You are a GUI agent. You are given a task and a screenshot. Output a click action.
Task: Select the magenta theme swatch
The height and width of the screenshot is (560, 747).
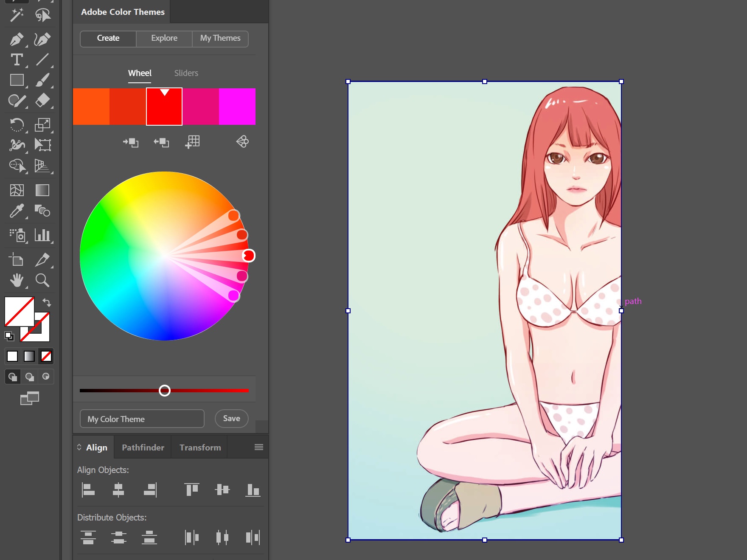[x=237, y=107]
